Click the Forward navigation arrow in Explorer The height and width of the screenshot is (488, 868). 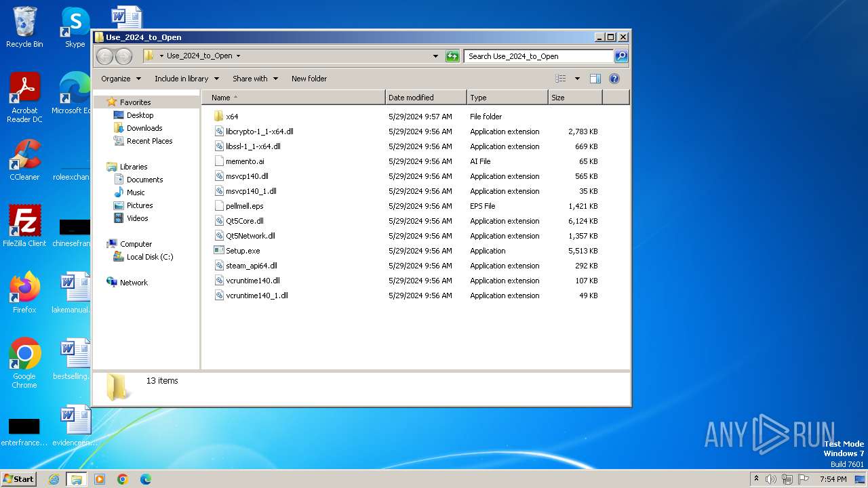123,56
